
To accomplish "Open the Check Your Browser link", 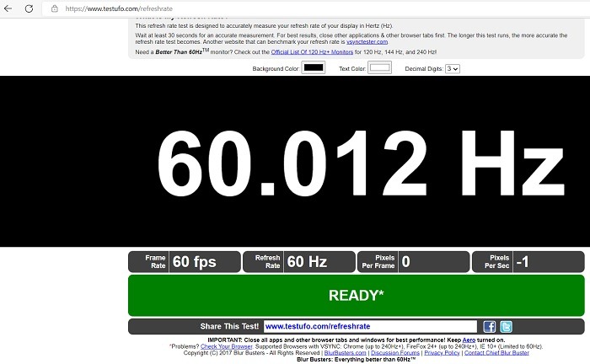I will pyautogui.click(x=226, y=346).
